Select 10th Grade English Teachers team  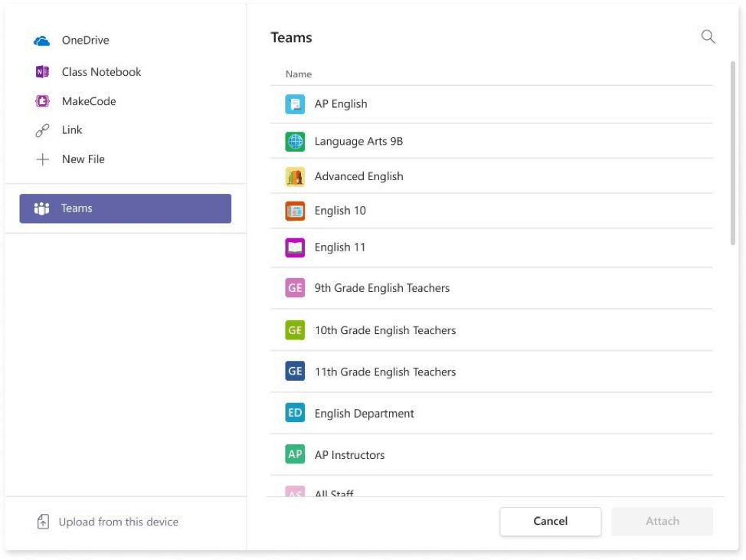384,330
